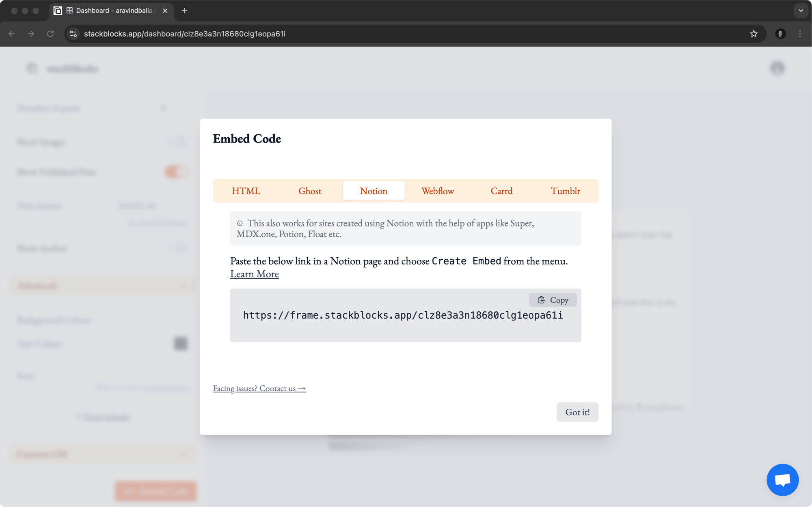View site information icon in address bar

click(73, 34)
